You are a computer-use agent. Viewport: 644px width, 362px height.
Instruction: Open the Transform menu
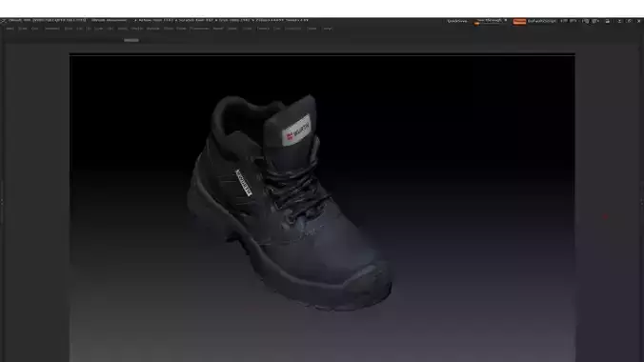pyautogui.click(x=292, y=29)
